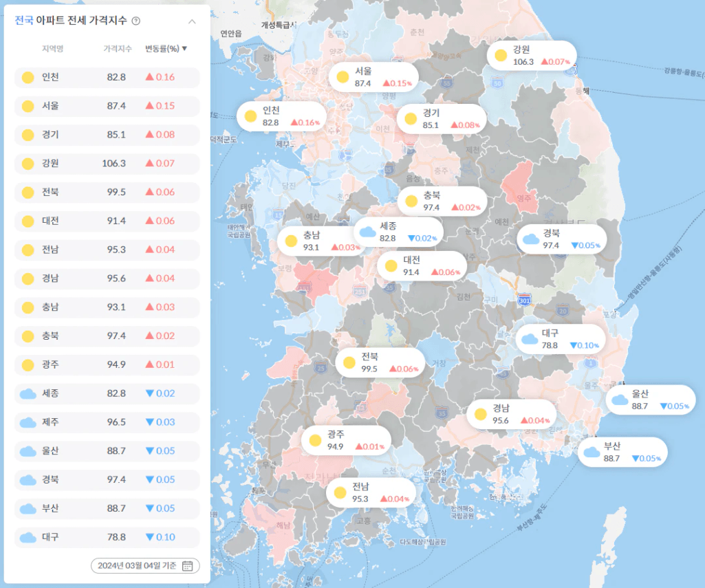
Task: Click the cloud icon beside 제주 in list
Action: click(x=28, y=422)
